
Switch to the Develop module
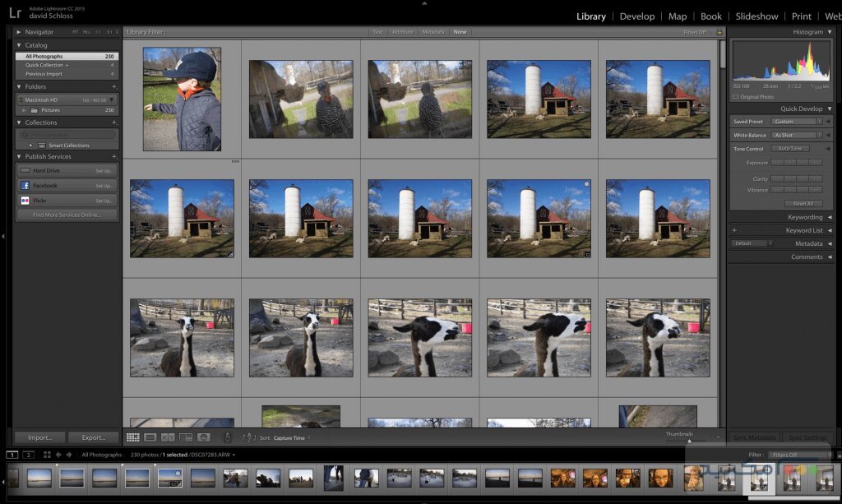pos(637,16)
